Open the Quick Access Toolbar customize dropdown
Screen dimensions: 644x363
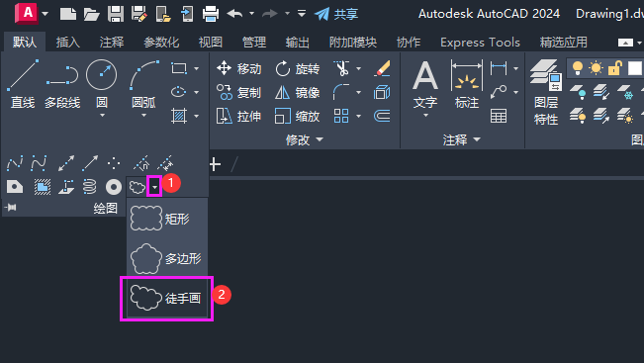point(302,14)
